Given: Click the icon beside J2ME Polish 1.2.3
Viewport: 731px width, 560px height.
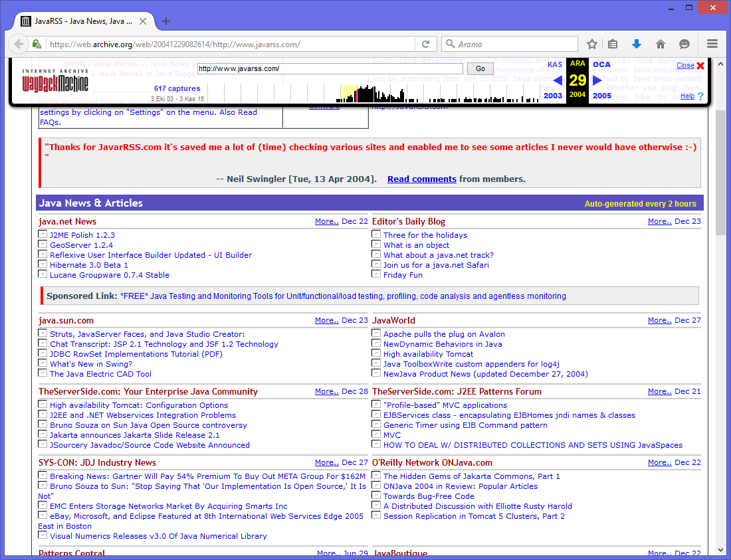Looking at the screenshot, I should [43, 234].
